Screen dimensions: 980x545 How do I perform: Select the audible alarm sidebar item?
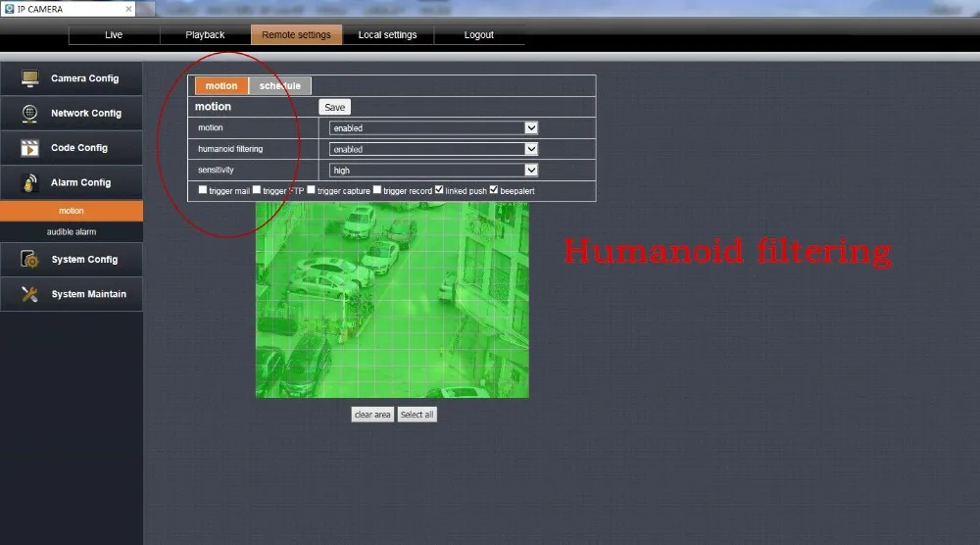pyautogui.click(x=72, y=232)
